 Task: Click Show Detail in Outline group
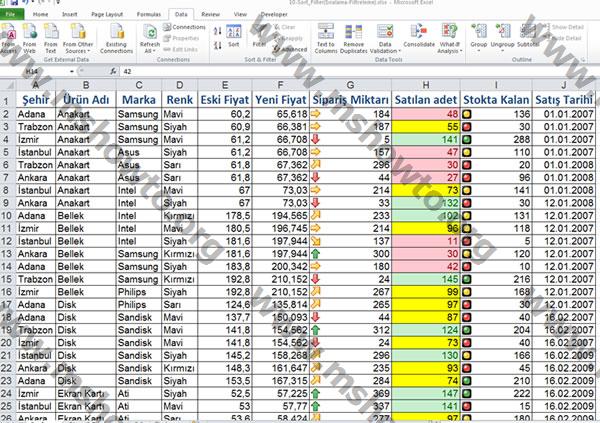[x=563, y=27]
